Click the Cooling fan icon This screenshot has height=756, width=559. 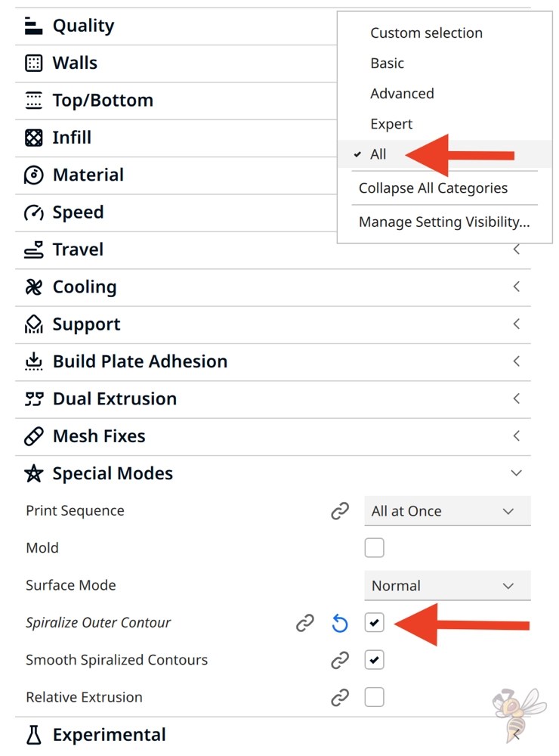coord(33,287)
